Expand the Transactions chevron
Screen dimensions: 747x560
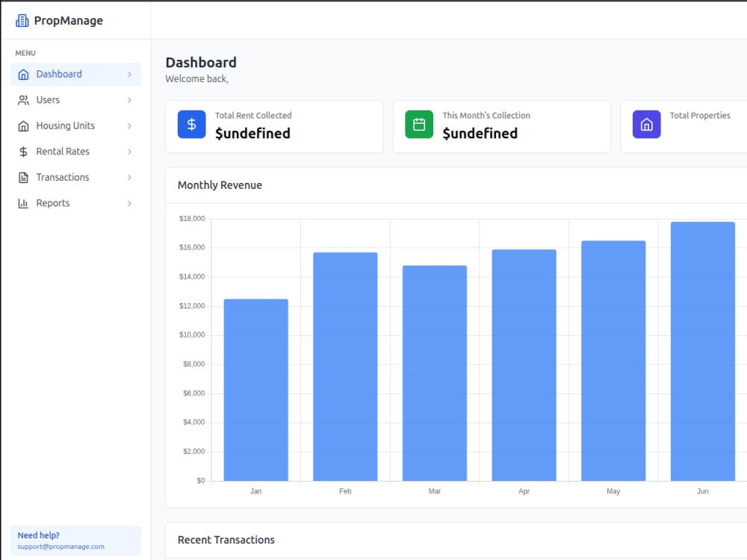(129, 178)
